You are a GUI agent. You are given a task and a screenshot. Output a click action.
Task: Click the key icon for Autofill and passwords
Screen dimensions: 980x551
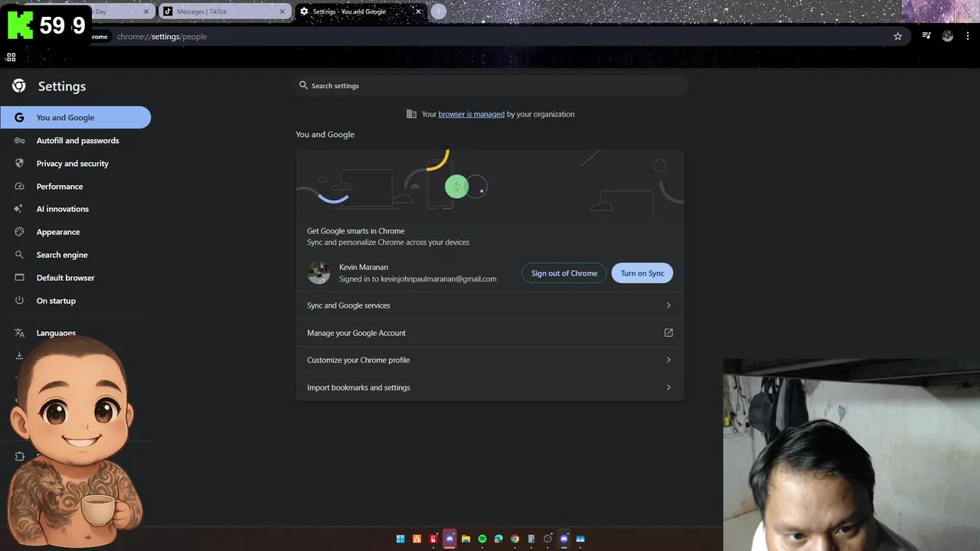pos(19,140)
